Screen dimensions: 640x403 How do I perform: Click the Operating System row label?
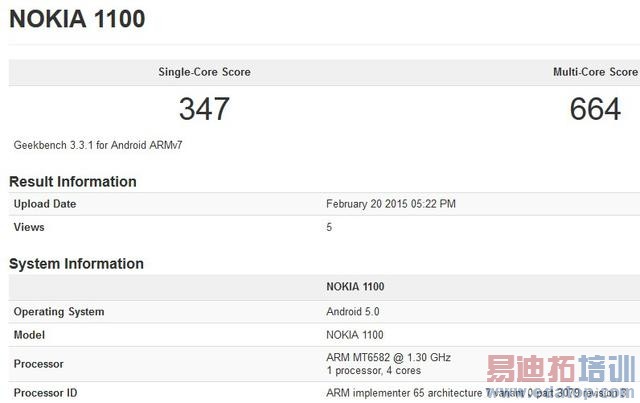tap(59, 312)
